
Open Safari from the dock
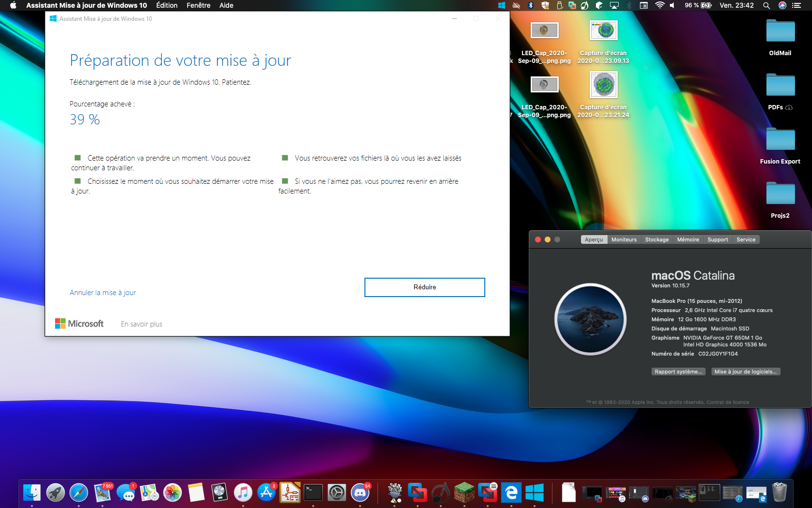point(79,493)
